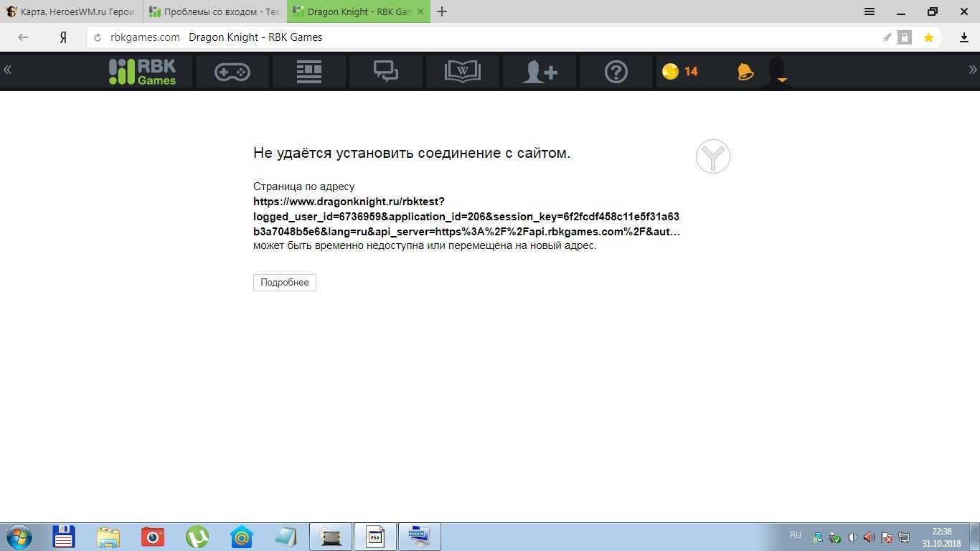Click the protection lock icon in address bar
Screen dimensions: 980x551
click(x=905, y=37)
